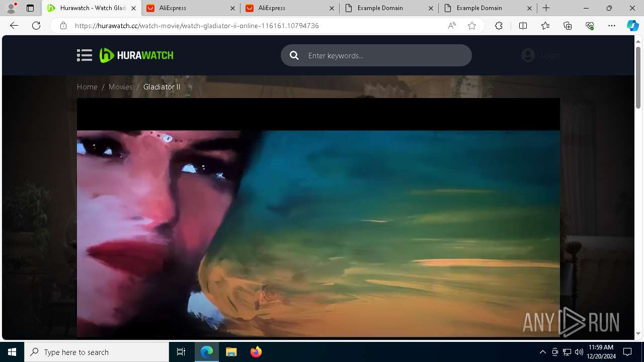This screenshot has height=362, width=644.
Task: Show hidden system tray icons
Action: [x=542, y=352]
